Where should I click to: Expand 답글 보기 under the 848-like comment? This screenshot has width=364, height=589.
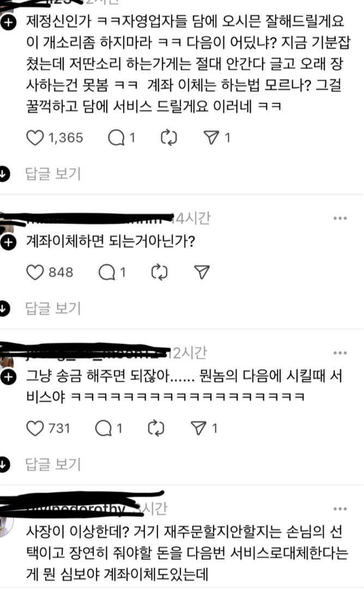53,308
